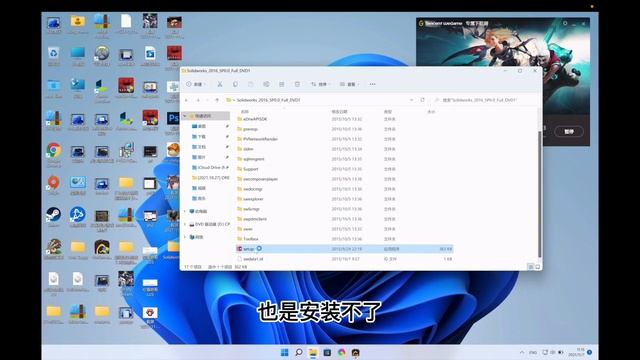Open WeGame settings gear icon
Screen dimensions: 640x360
(565, 24)
